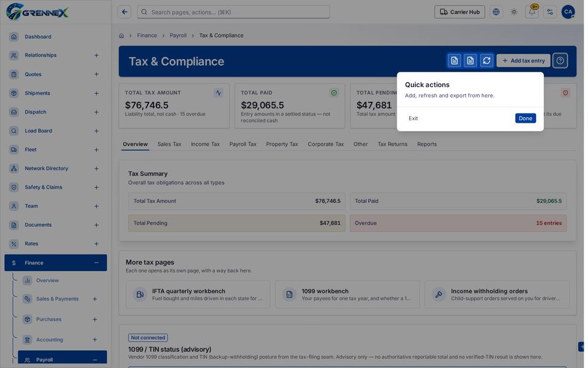The width and height of the screenshot is (588, 368).
Task: Click the overdue alert icon on the last card
Action: coord(565,93)
